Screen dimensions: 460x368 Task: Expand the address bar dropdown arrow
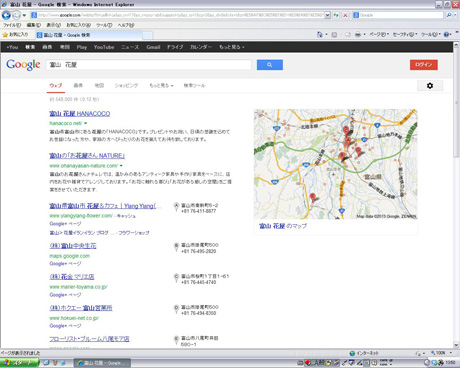327,15
